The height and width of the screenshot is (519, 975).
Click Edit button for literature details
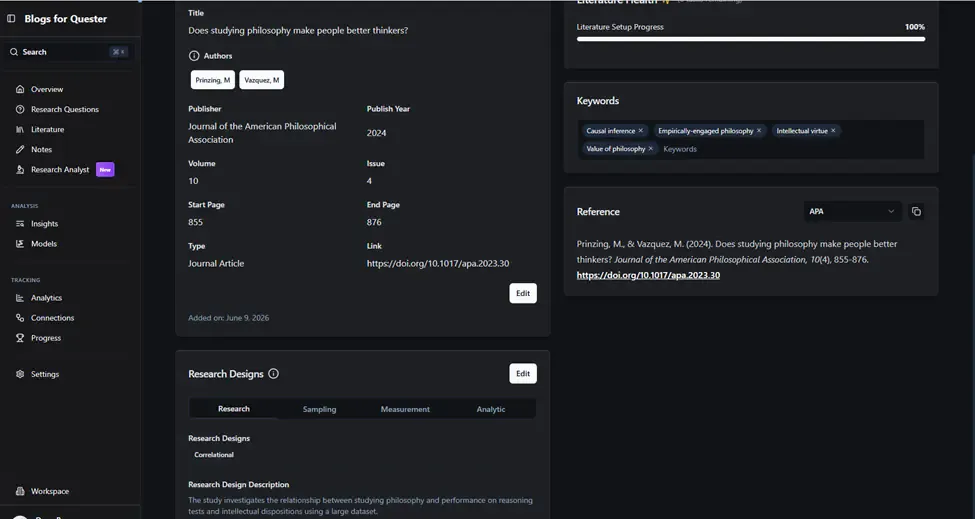click(523, 293)
